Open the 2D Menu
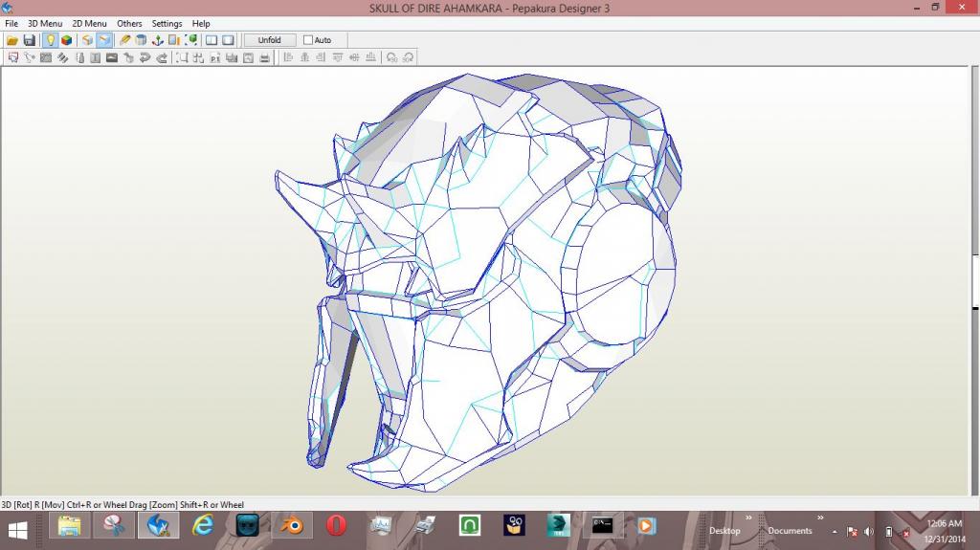This screenshot has width=980, height=550. [x=89, y=23]
